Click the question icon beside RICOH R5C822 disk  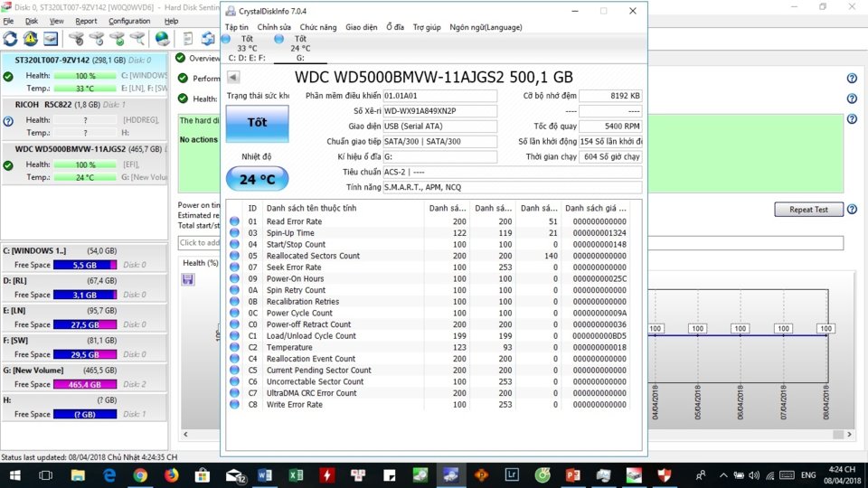click(x=8, y=121)
